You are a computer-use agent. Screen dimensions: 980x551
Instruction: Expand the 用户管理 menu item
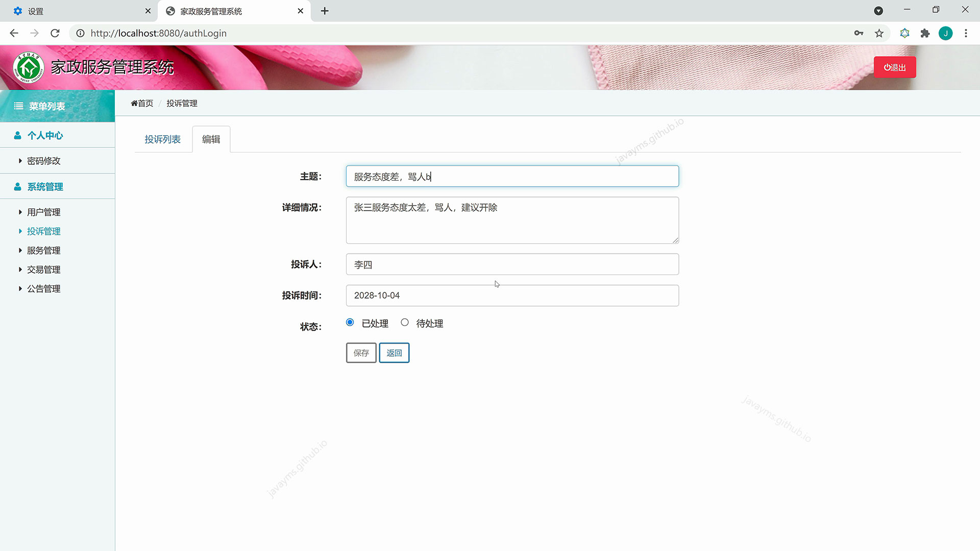point(43,212)
